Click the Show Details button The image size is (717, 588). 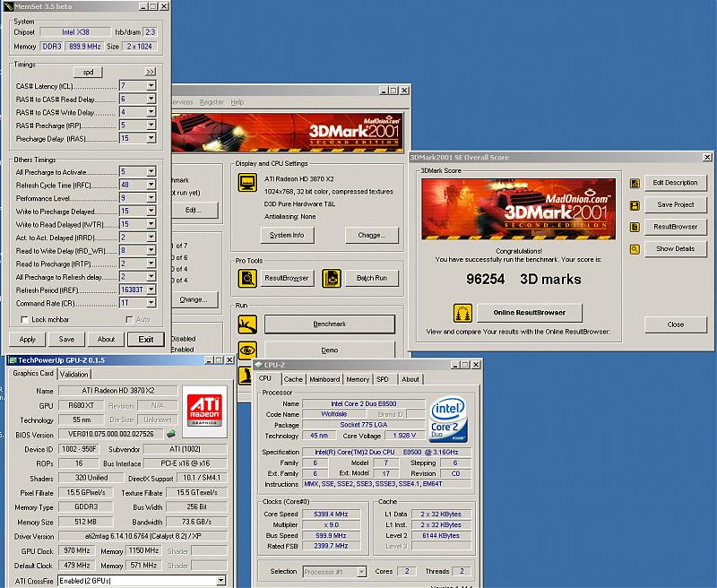676,248
